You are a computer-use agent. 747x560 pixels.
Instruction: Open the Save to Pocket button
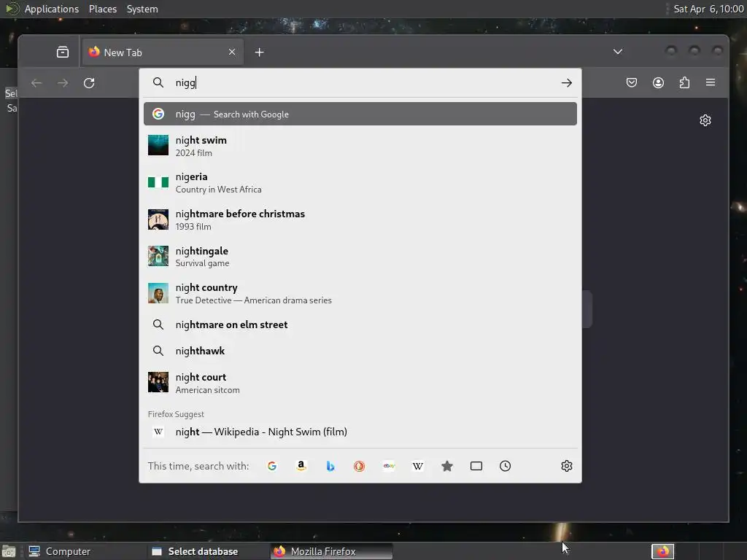coord(632,83)
